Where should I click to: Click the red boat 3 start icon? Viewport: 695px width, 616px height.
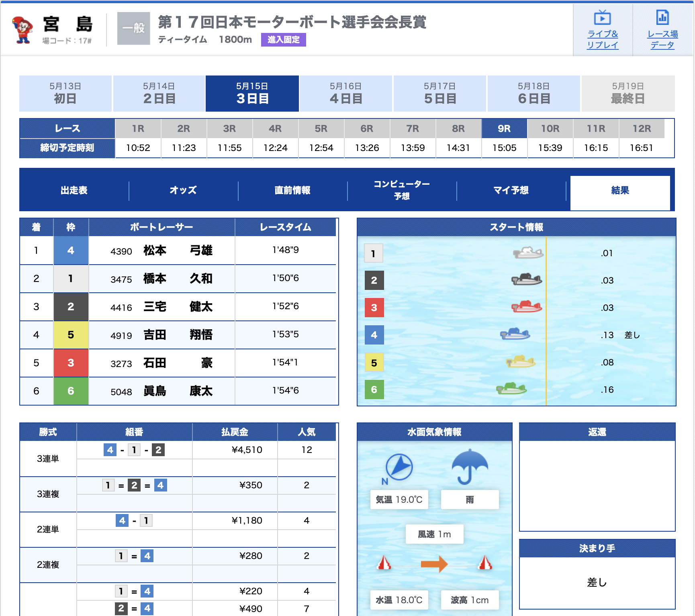(526, 307)
